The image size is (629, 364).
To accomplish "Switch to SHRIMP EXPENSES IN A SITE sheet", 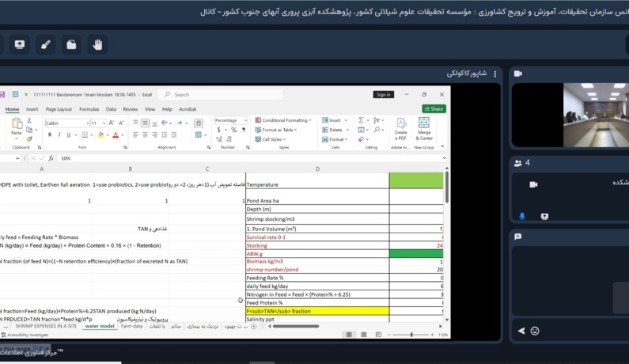I will coord(46,326).
